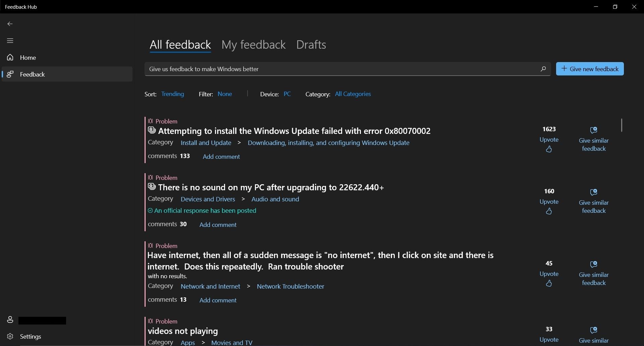Open the Sort Trending dropdown

[x=172, y=94]
